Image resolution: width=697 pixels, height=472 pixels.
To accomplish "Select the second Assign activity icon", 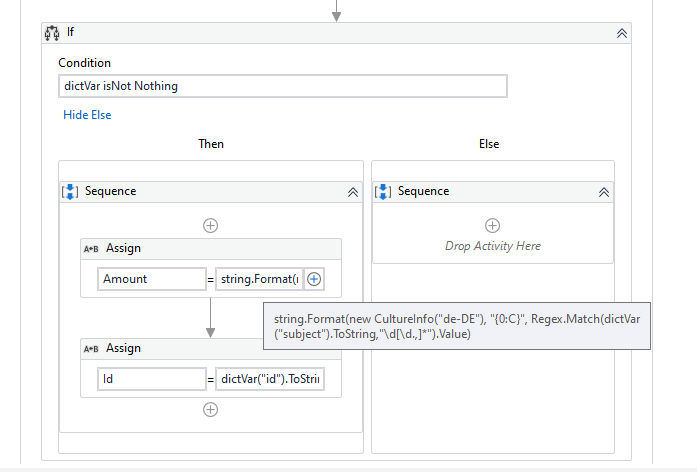I will [91, 349].
